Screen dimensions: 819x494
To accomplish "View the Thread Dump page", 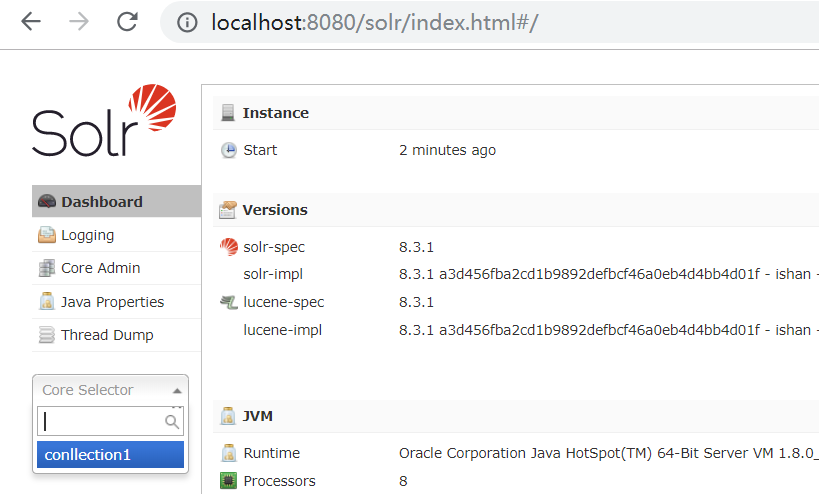I will pos(107,336).
